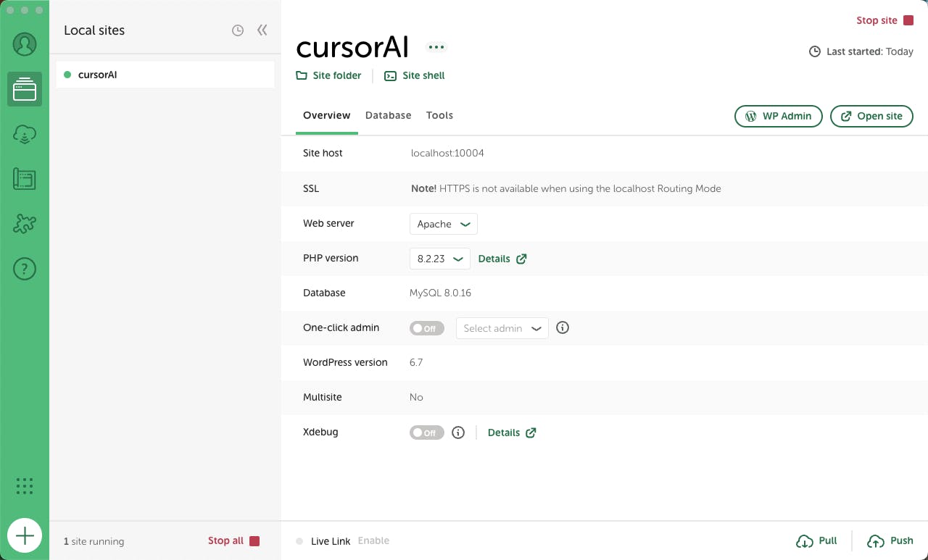The height and width of the screenshot is (560, 928).
Task: Open the apps grid dots icon
Action: (x=25, y=486)
